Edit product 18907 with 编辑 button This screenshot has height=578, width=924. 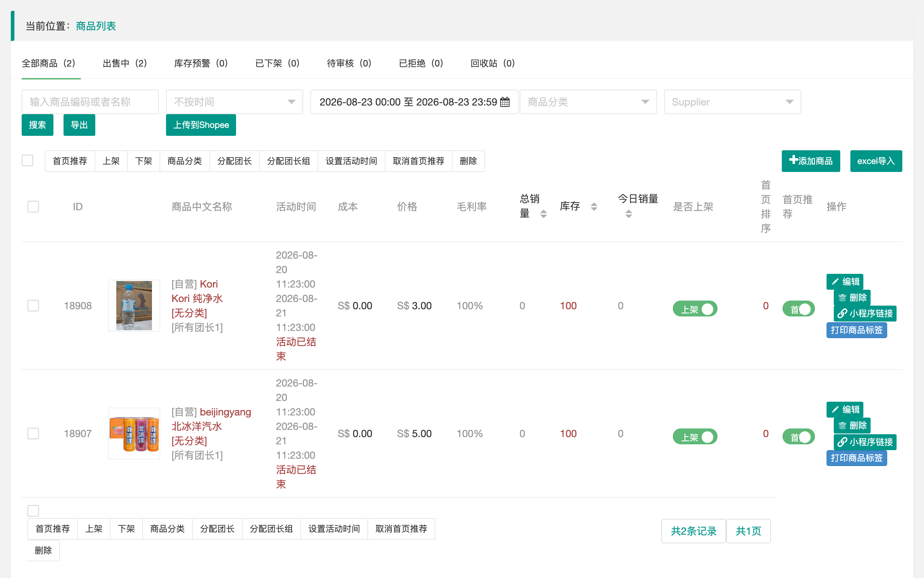tap(845, 409)
